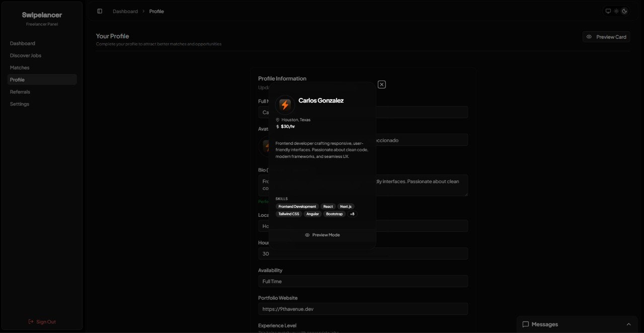Screen dimensions: 644x333
Task: Click the eye icon on Preview Card button
Action: tap(589, 36)
